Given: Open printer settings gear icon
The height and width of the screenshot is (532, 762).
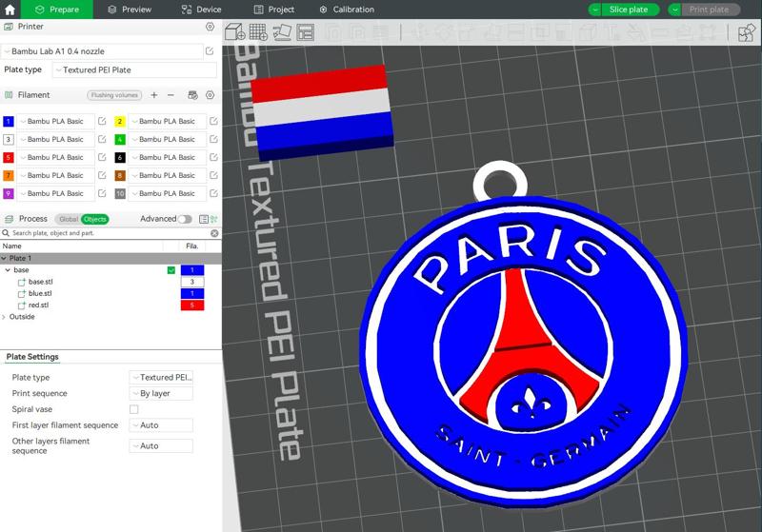Looking at the screenshot, I should (210, 27).
